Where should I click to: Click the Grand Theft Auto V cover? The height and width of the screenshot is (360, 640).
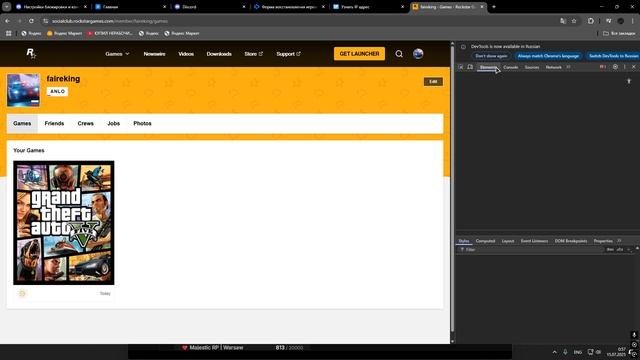point(64,222)
